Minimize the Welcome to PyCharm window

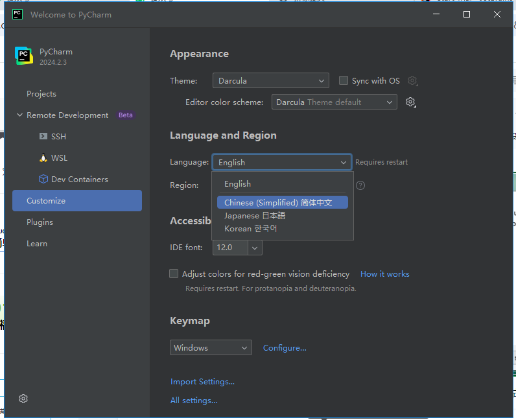tap(436, 14)
